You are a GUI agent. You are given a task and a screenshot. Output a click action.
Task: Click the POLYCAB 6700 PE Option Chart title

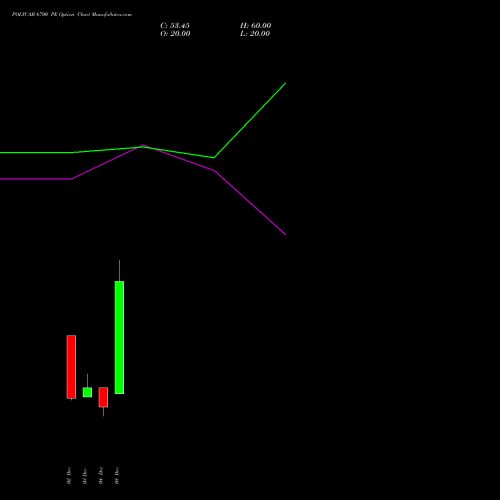[x=72, y=15]
